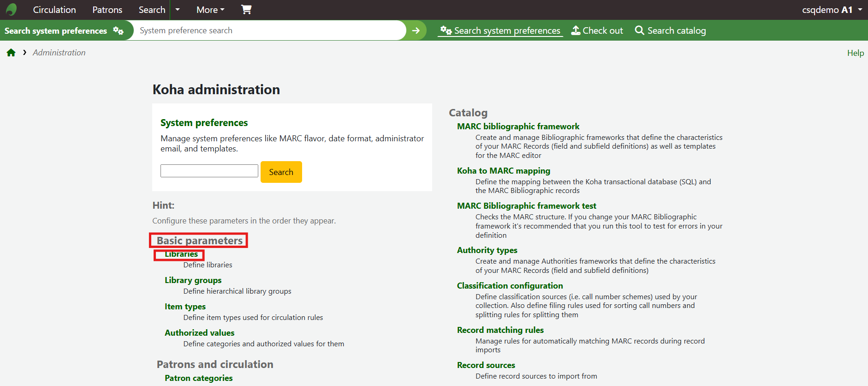
Task: Open the Patron categories link
Action: [x=198, y=378]
